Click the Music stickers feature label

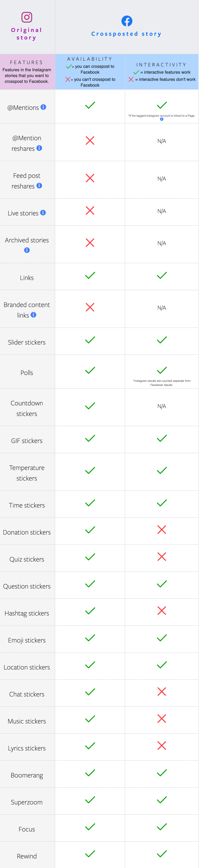click(27, 721)
